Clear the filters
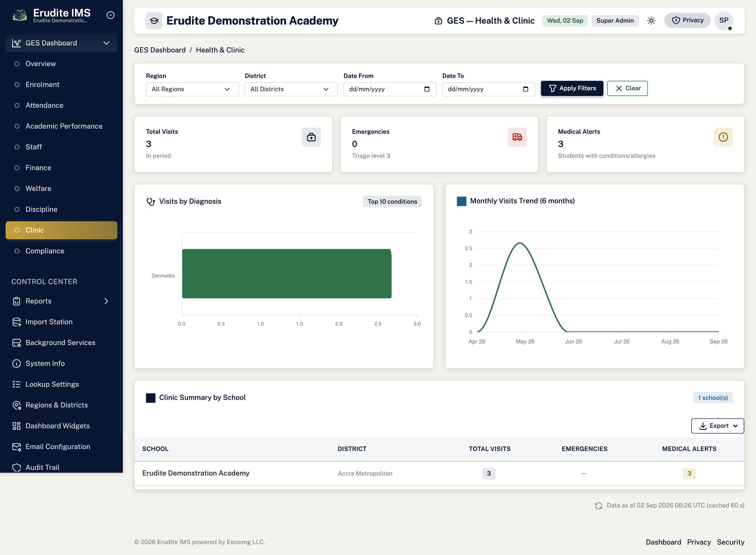Viewport: 756px width, 555px height. click(x=627, y=88)
